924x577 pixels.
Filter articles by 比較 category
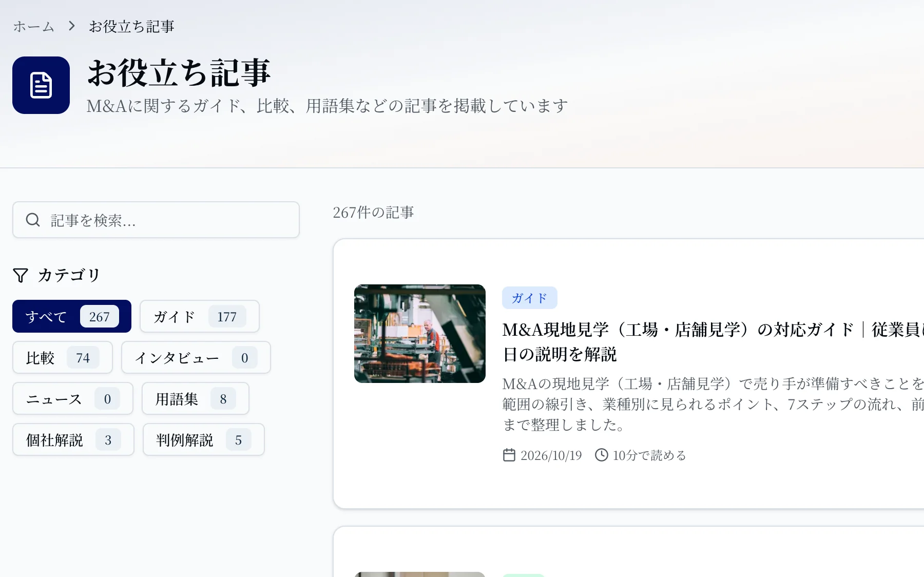(63, 357)
